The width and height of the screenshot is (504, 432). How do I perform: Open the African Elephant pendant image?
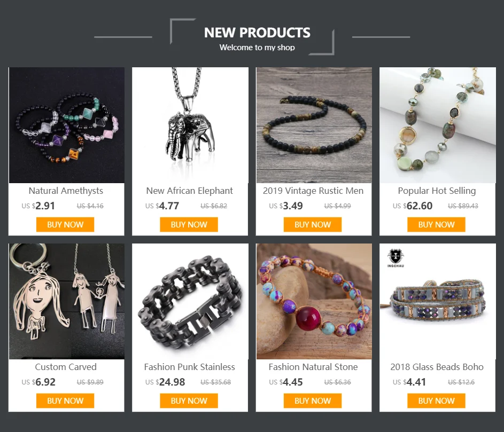tap(190, 125)
